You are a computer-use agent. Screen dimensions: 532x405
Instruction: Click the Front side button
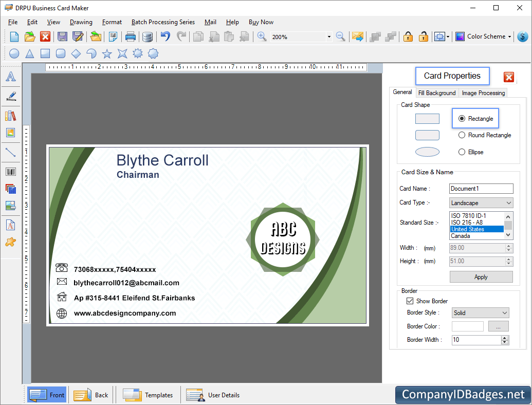[x=47, y=395]
